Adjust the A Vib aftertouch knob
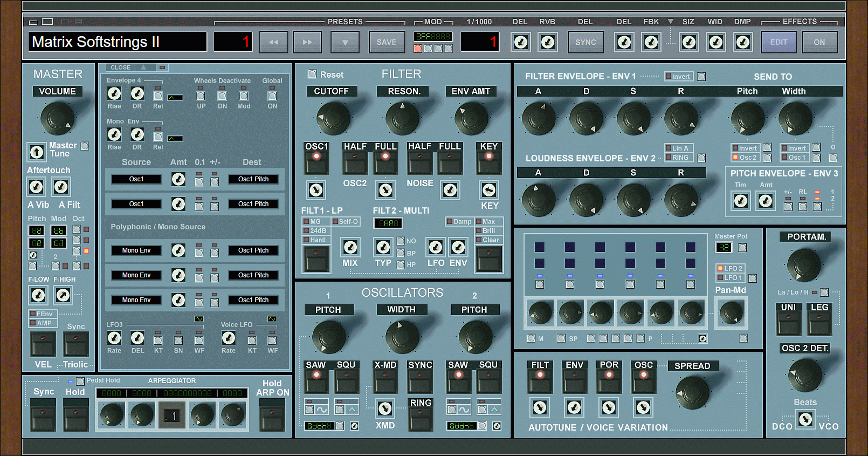 pos(36,187)
